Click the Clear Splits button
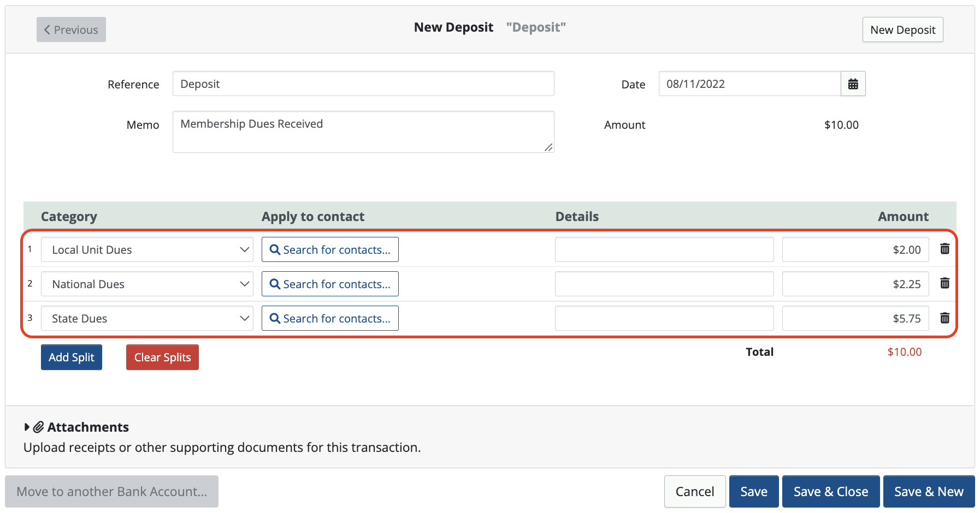This screenshot has height=513, width=980. coord(162,357)
